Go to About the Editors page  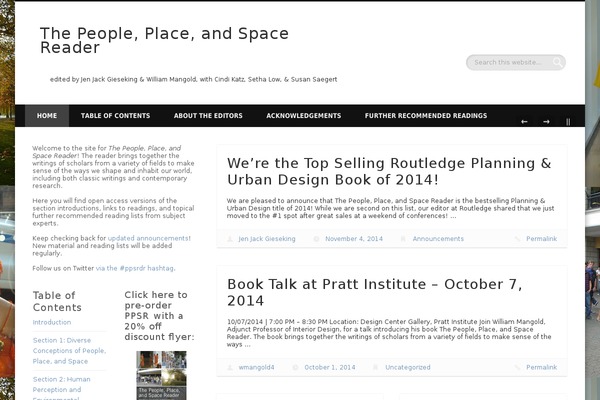click(x=208, y=116)
